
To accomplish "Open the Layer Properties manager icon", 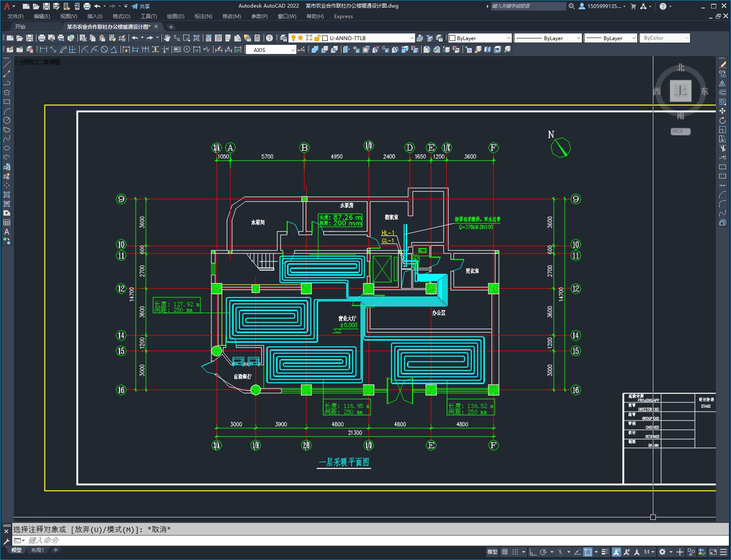I will point(283,38).
